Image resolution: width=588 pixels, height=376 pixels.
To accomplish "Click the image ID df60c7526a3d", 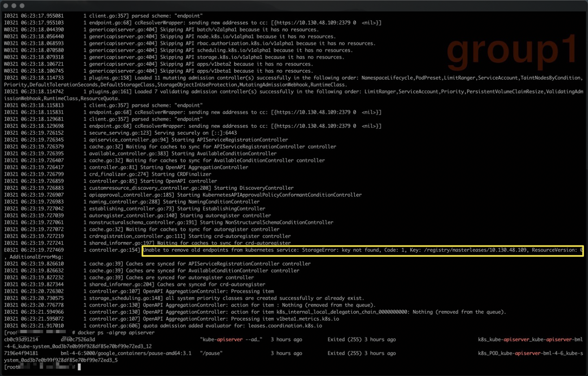I will (78, 339).
